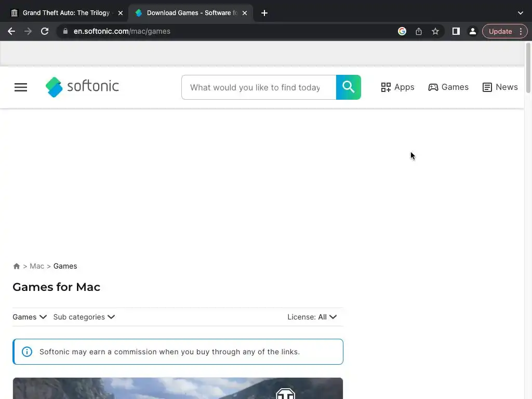Go forward in browser history
532x399 pixels.
[28, 31]
